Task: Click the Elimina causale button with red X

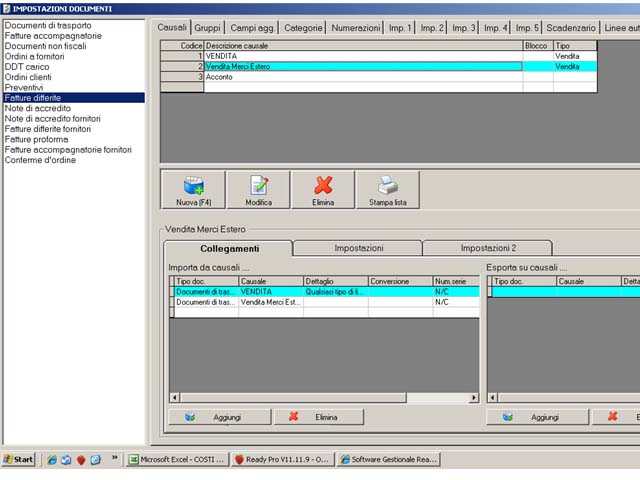Action: [323, 190]
